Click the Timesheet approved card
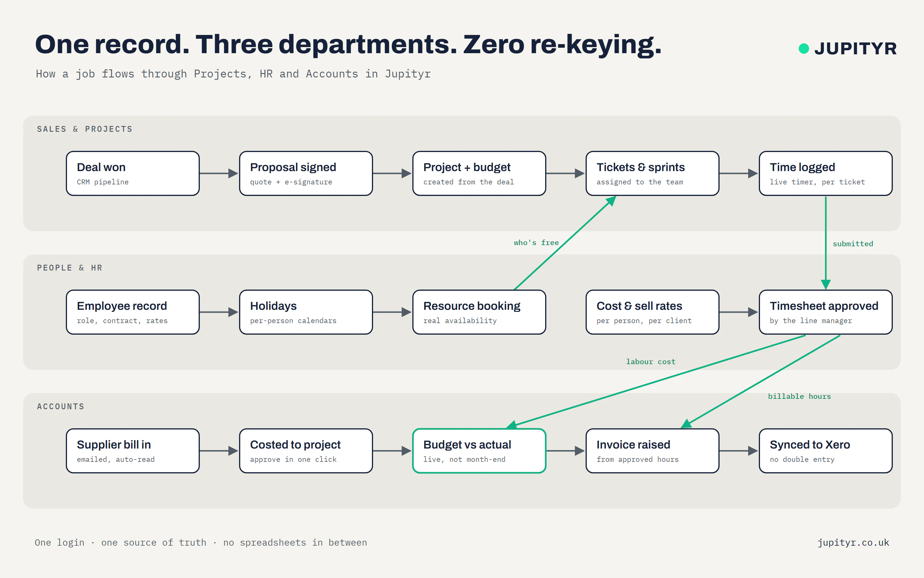The image size is (924, 578). click(x=826, y=312)
